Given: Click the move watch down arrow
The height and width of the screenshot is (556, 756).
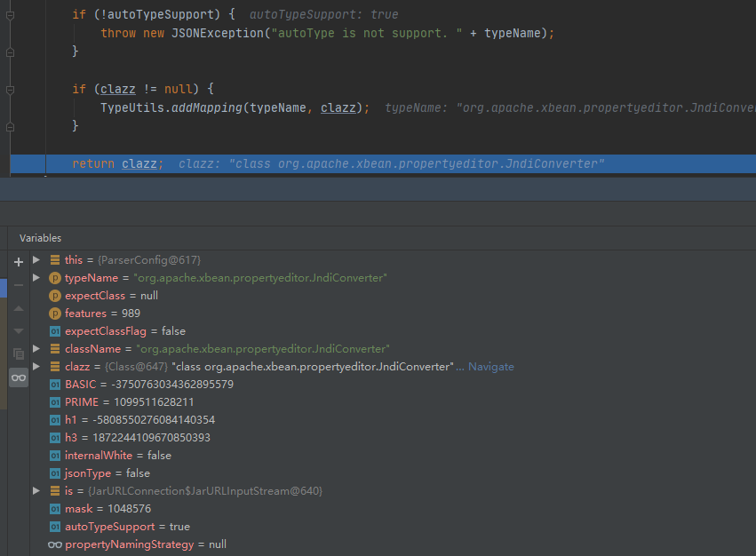Looking at the screenshot, I should 19,331.
